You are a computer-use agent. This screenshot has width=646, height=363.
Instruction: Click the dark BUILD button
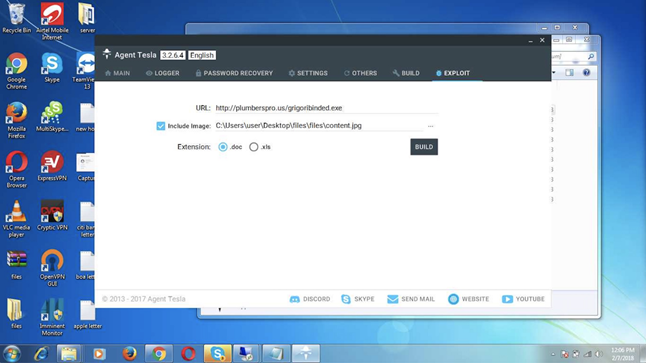[424, 147]
